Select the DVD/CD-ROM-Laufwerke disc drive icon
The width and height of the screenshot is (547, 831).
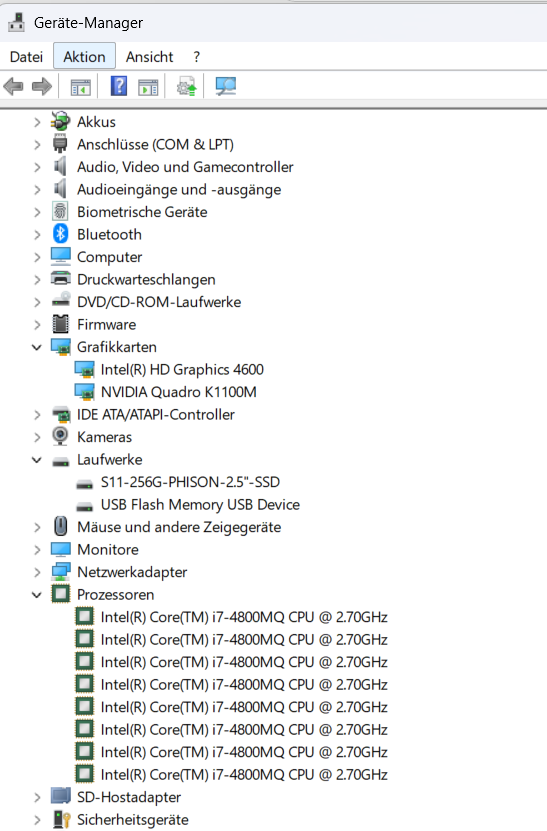point(60,300)
